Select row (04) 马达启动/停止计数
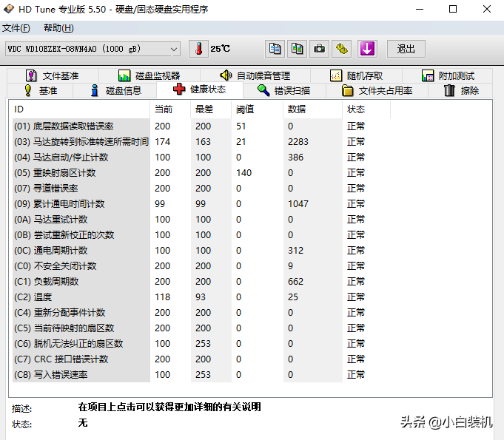Viewport: 504px width, 440px height. [x=201, y=158]
